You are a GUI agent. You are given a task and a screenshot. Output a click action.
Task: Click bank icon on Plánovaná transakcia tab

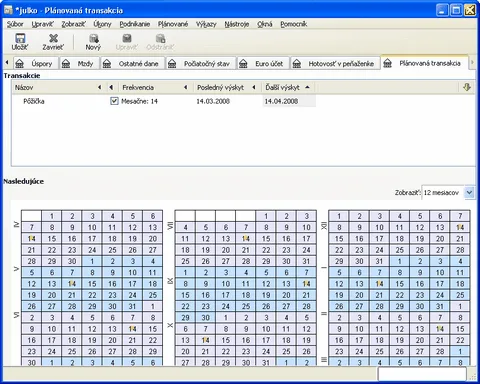pos(387,63)
